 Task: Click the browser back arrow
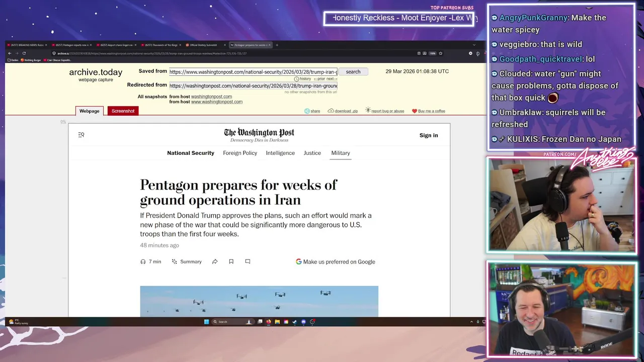click(x=10, y=53)
